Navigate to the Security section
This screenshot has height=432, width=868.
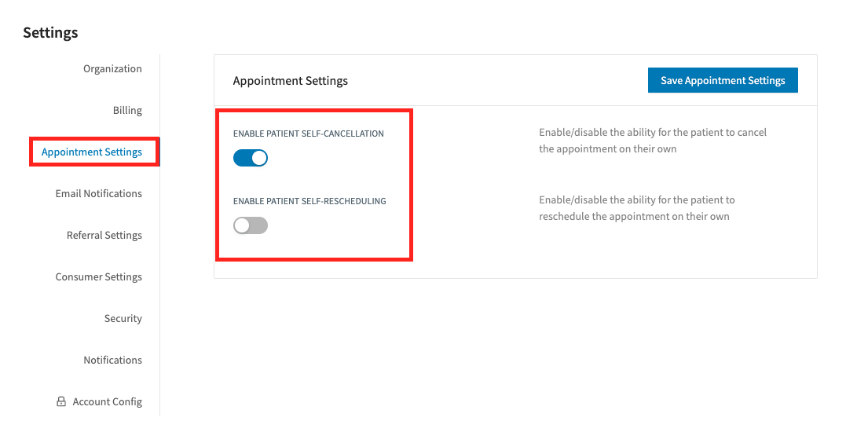[123, 318]
